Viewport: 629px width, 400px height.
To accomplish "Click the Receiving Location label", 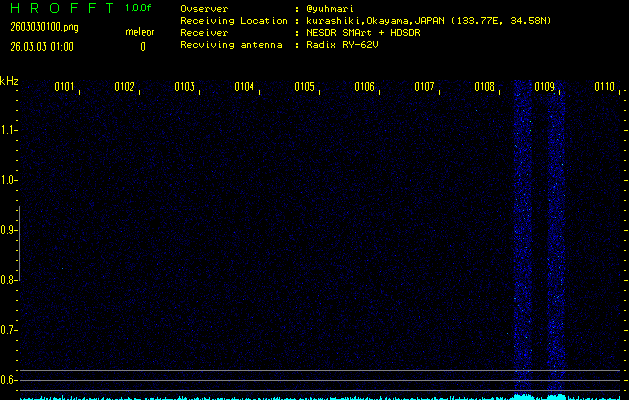I will pos(234,21).
